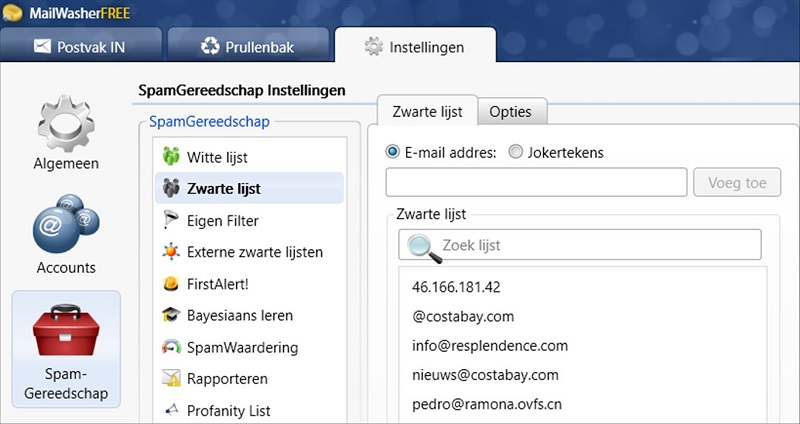
Task: Open Externe zwarte lijsten settings
Action: coord(249,252)
